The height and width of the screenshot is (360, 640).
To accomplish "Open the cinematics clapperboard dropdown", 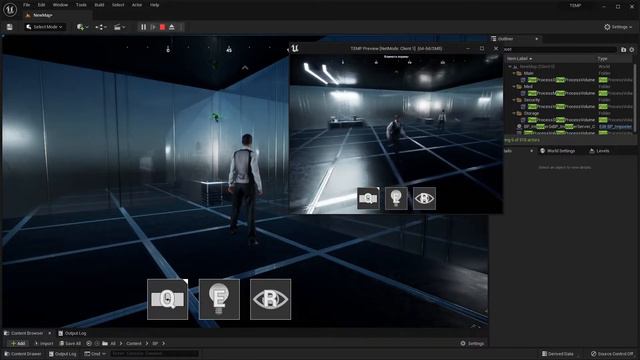I will [x=119, y=27].
